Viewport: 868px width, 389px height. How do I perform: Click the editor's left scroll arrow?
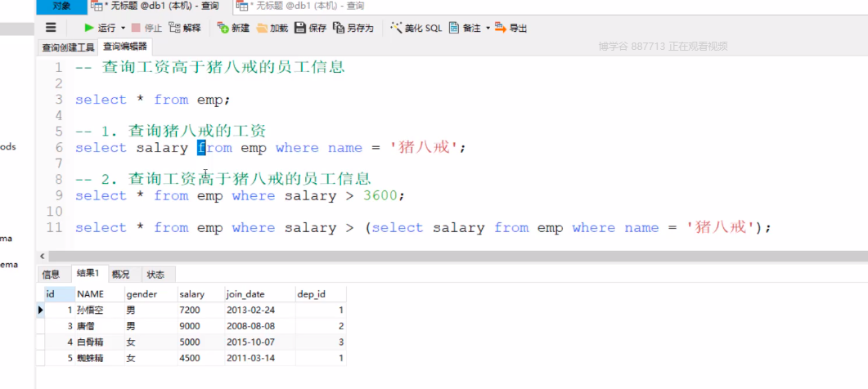coord(42,256)
